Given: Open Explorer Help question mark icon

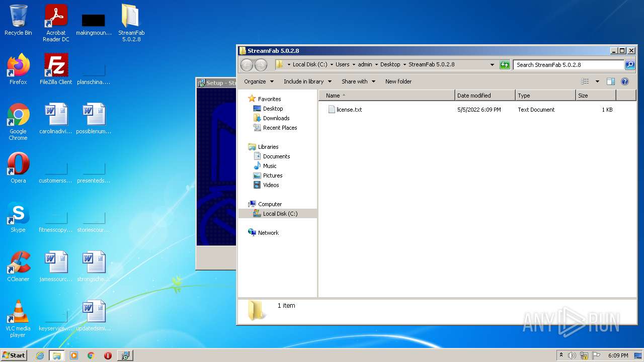Looking at the screenshot, I should (x=625, y=81).
